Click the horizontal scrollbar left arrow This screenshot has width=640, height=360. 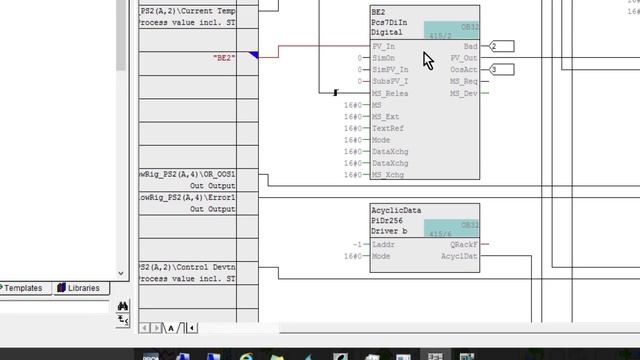192,328
